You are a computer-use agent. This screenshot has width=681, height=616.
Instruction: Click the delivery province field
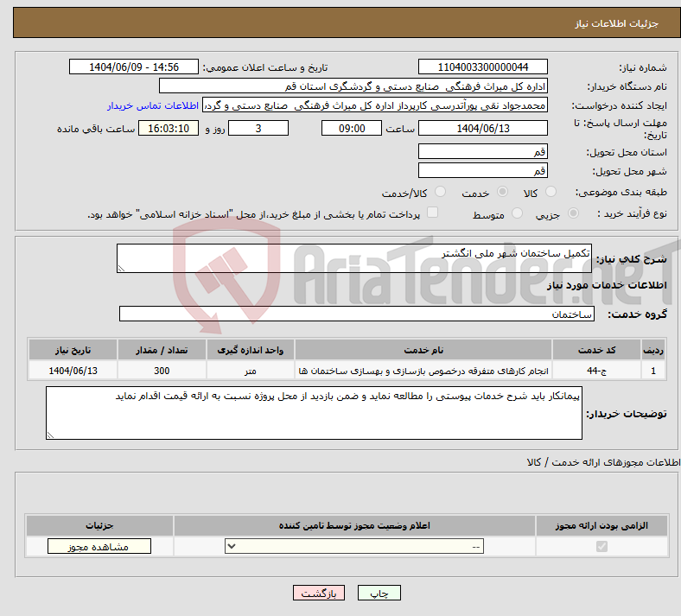[482, 151]
